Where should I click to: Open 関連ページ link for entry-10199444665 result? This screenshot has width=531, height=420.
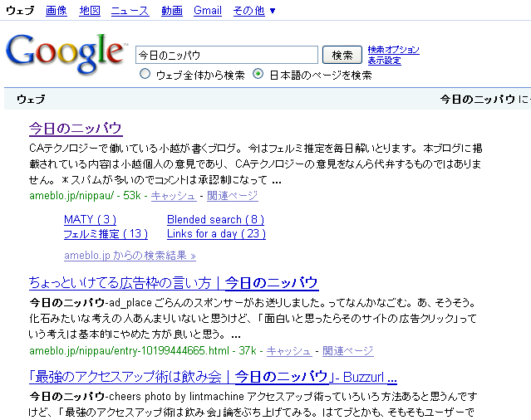(348, 350)
